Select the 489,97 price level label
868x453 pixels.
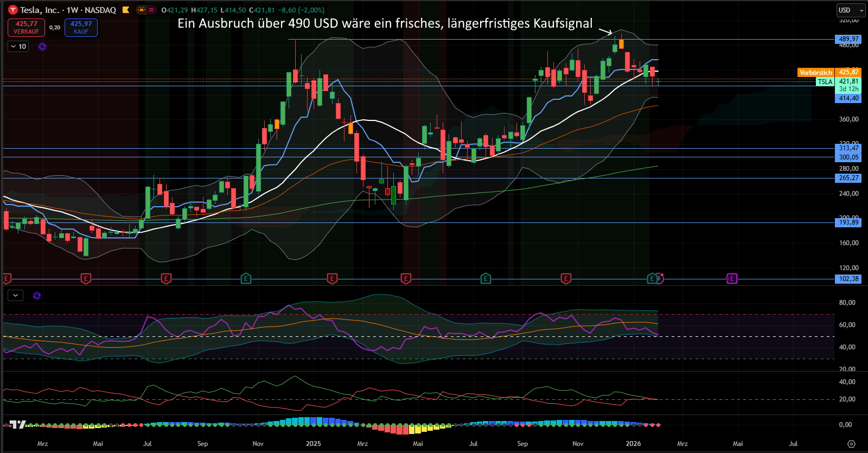(848, 39)
